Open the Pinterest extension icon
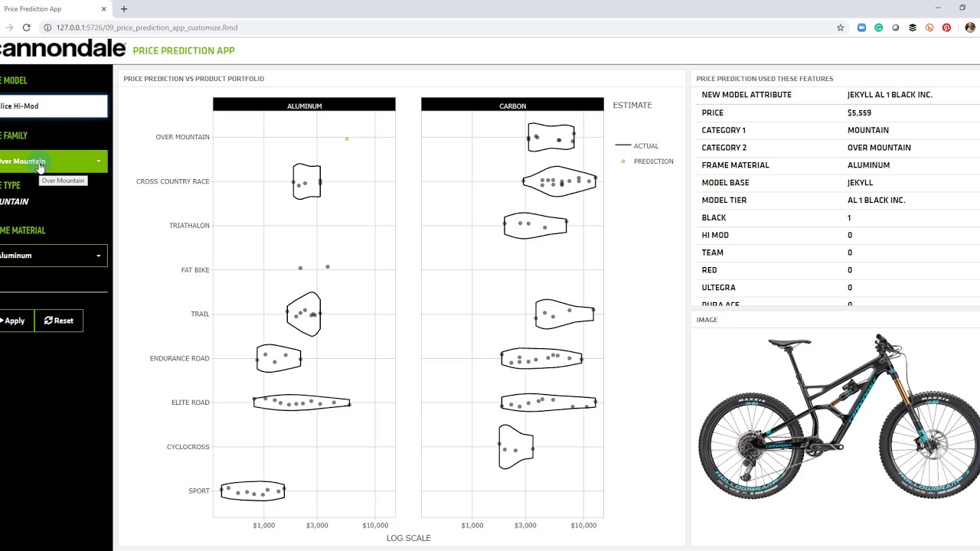This screenshot has height=551, width=980. [946, 28]
